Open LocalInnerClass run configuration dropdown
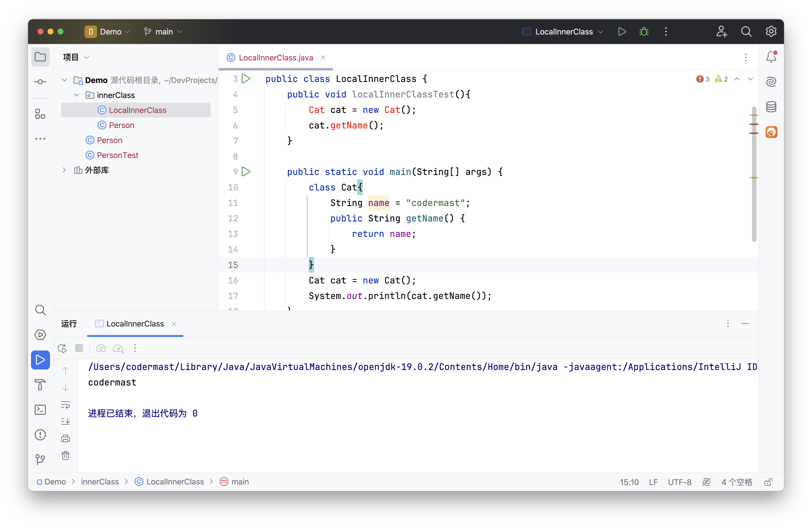Screen dimensions: 812x528 [x=563, y=32]
